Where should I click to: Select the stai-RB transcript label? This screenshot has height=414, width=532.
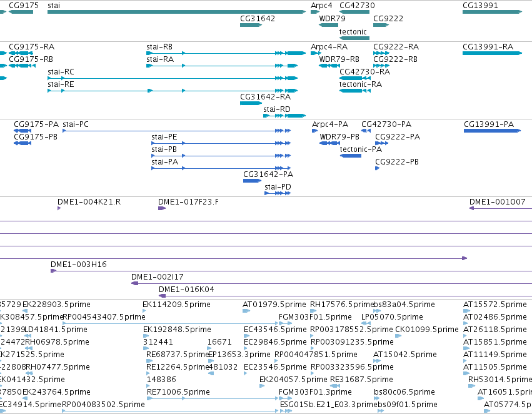[x=159, y=46]
